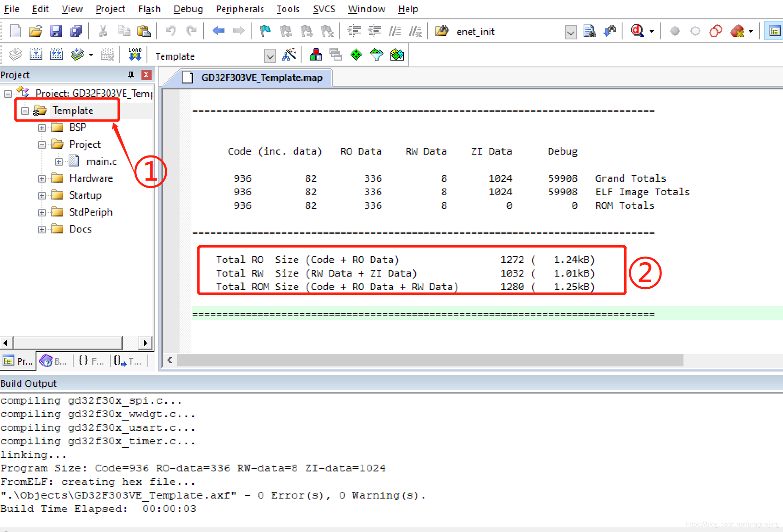The image size is (783, 532).
Task: Save all open files
Action: click(77, 31)
